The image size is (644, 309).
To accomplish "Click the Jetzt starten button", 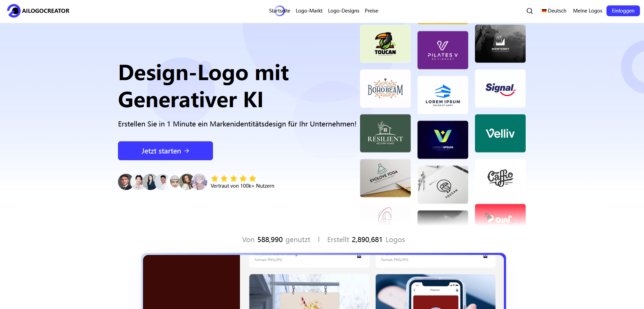I will pyautogui.click(x=165, y=151).
